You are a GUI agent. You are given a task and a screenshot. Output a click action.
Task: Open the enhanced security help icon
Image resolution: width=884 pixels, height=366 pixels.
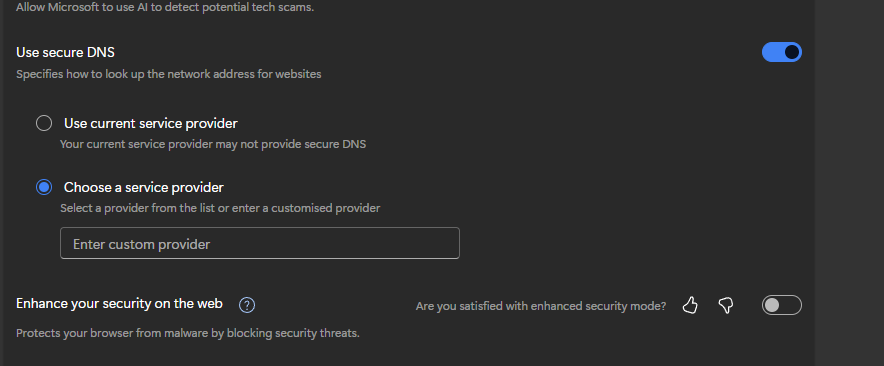[247, 305]
